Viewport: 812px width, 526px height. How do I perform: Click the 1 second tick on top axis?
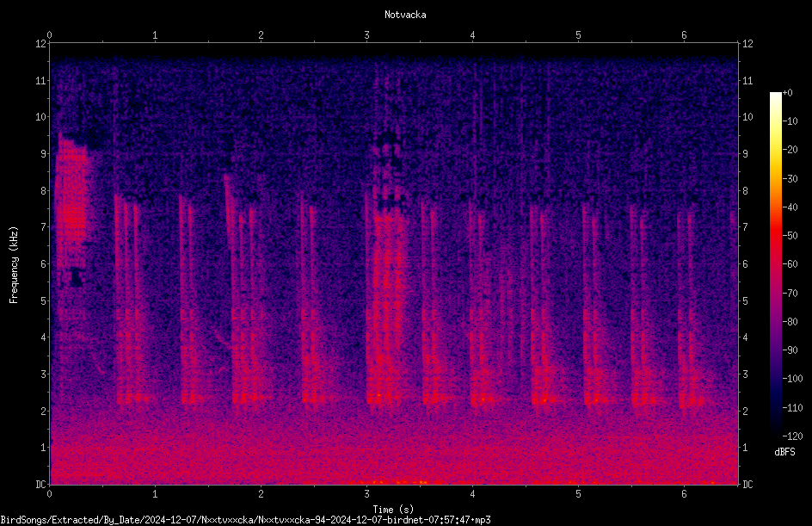tap(155, 35)
